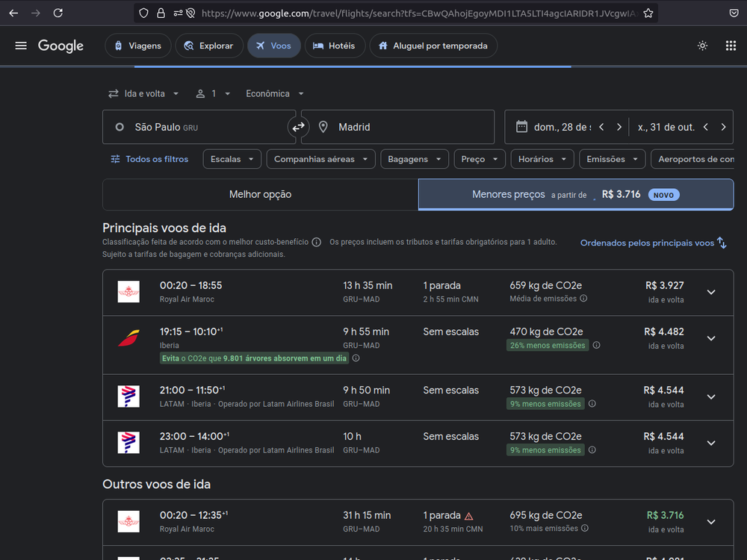Image resolution: width=747 pixels, height=560 pixels.
Task: Swap origin and destination airports
Action: coord(298,128)
